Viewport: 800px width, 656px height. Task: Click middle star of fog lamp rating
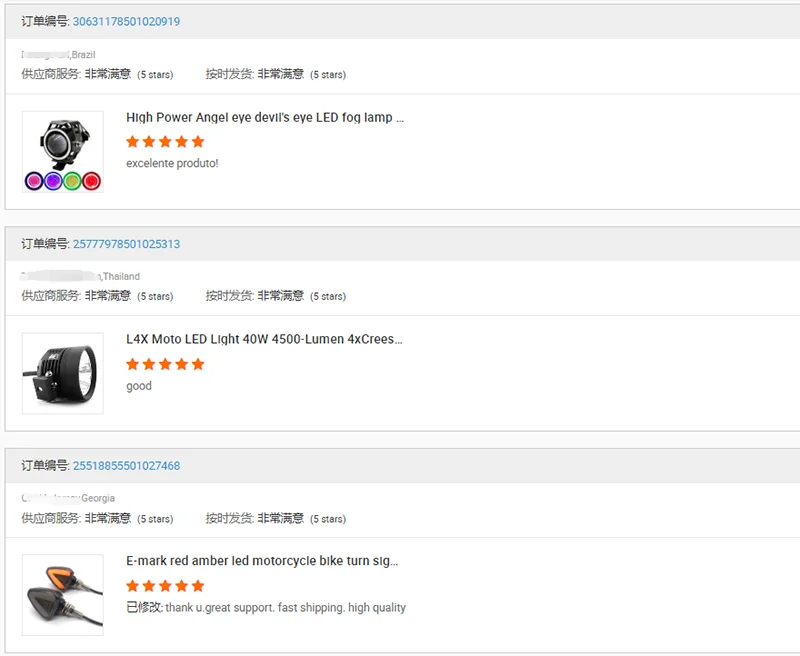tap(165, 142)
